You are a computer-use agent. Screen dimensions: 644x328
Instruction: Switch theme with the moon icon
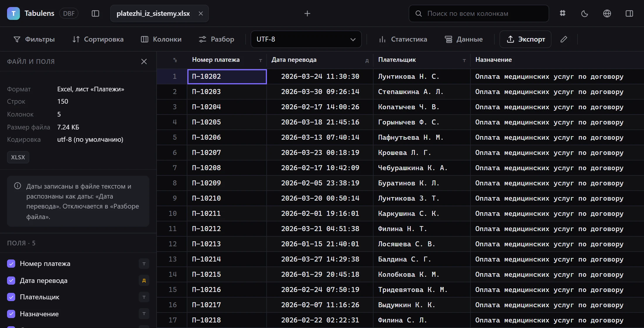[585, 13]
